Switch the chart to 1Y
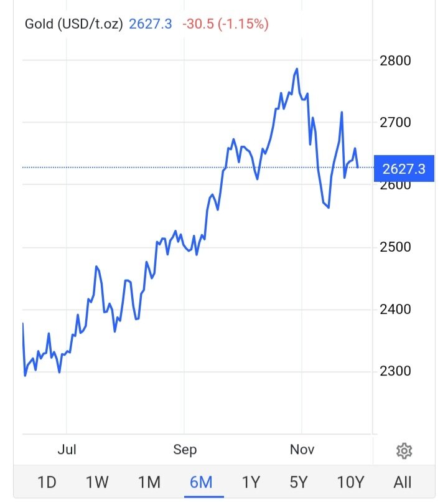The height and width of the screenshot is (502, 448). coord(250,481)
